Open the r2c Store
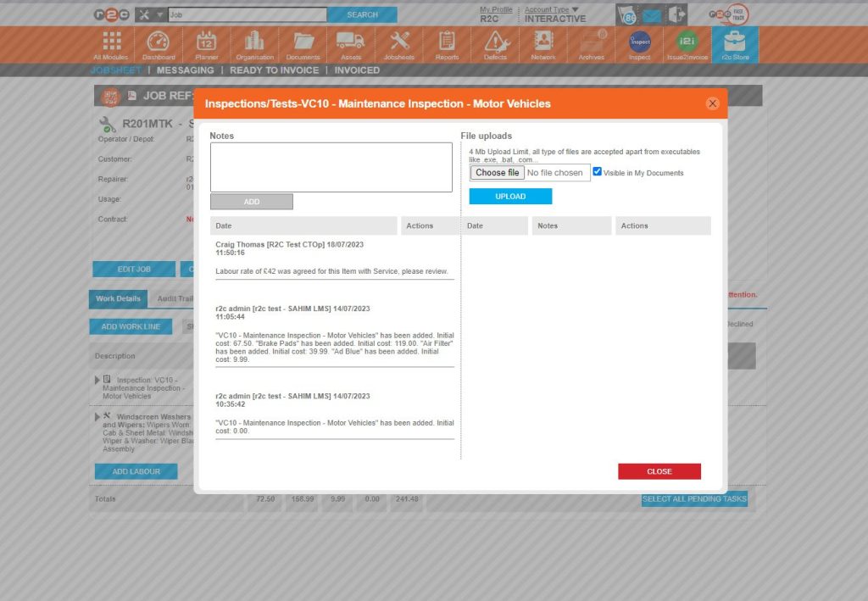 pos(735,42)
